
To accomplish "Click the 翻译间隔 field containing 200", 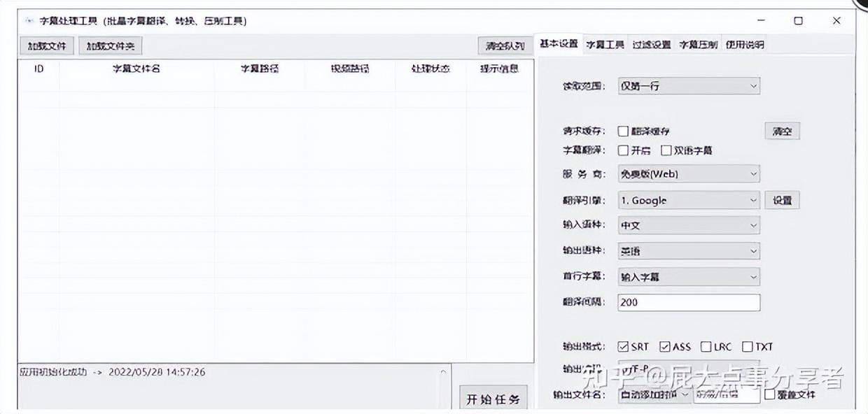I will 689,302.
